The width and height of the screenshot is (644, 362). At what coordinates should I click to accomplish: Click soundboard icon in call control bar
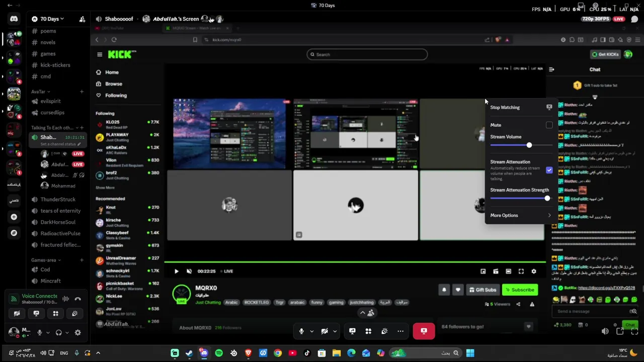pos(384,331)
